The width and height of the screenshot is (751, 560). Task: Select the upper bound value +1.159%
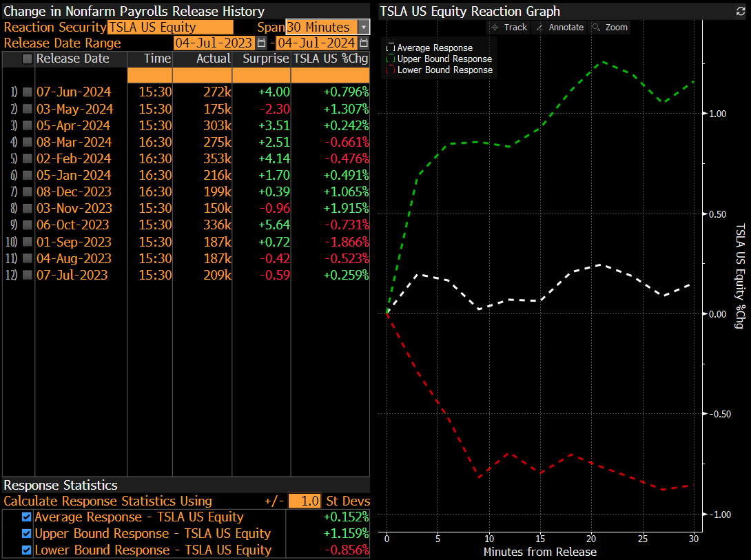(347, 534)
